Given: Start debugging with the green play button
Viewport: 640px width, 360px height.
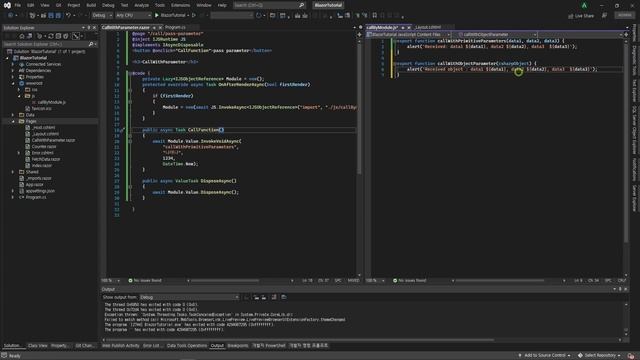Looking at the screenshot, I should pos(157,16).
